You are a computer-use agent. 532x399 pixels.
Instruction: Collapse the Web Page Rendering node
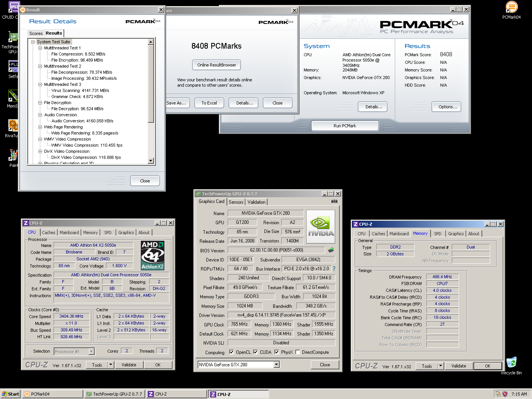pyautogui.click(x=40, y=127)
